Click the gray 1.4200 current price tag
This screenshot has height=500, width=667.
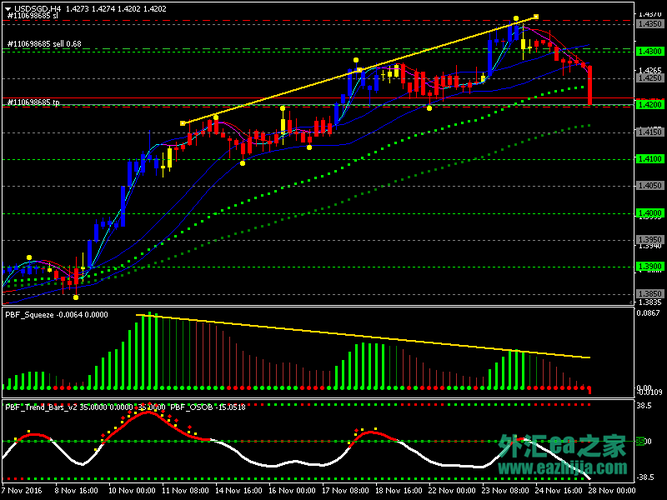[650, 103]
